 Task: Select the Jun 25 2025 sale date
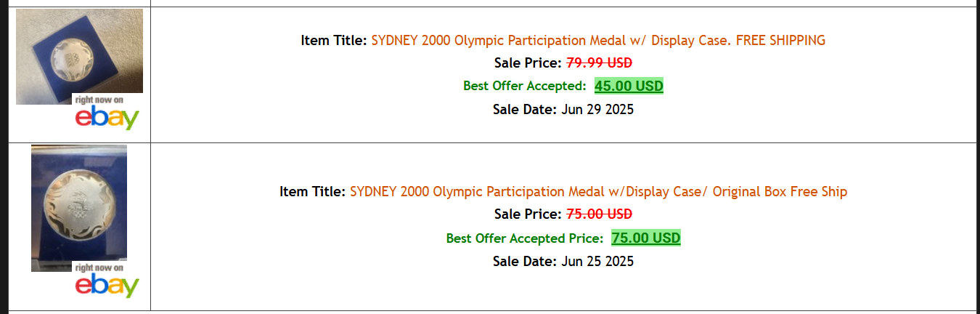click(x=597, y=261)
